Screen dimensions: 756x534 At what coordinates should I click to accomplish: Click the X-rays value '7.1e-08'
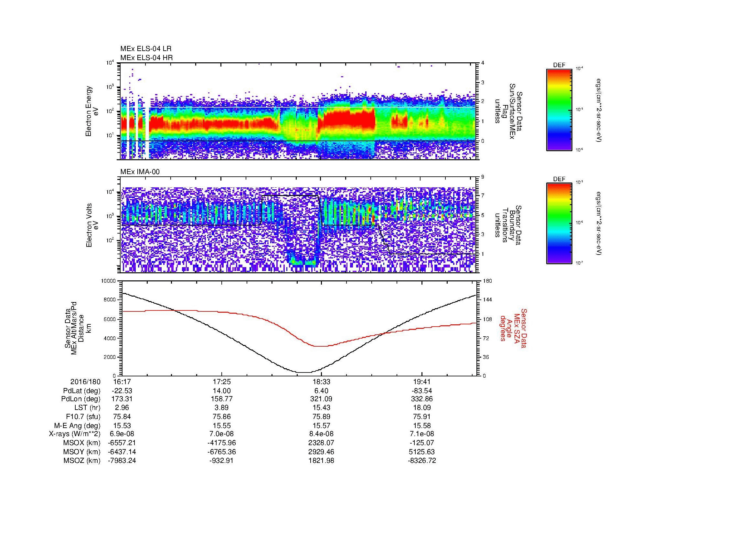(422, 434)
